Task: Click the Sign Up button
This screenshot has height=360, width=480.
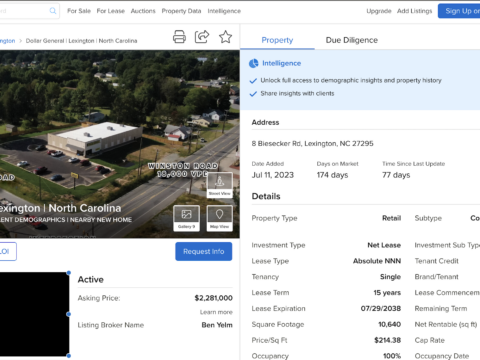Action: click(x=459, y=11)
